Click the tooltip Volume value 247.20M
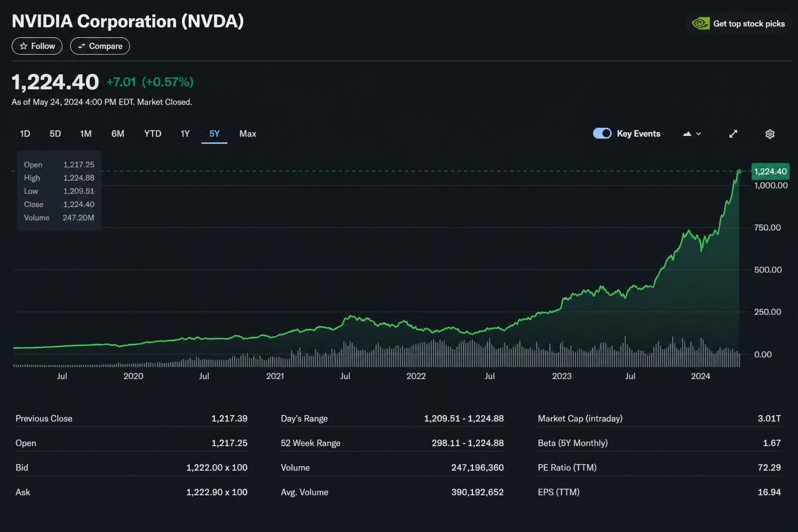Screen dimensions: 798x532 pyautogui.click(x=78, y=218)
